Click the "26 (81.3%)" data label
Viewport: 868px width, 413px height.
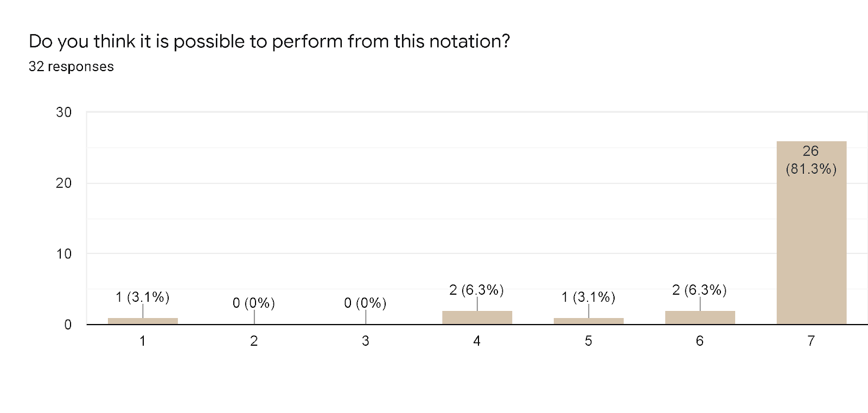coord(811,160)
